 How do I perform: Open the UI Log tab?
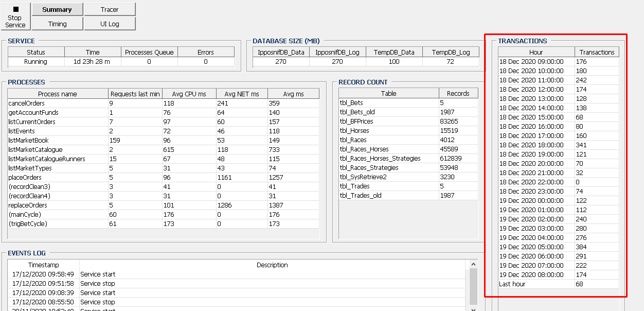[110, 24]
